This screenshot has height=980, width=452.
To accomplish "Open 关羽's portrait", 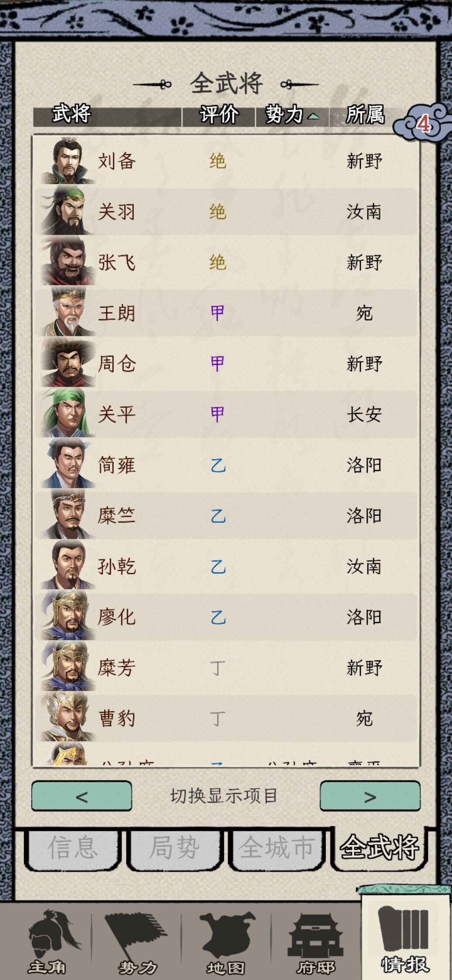I will (66, 211).
